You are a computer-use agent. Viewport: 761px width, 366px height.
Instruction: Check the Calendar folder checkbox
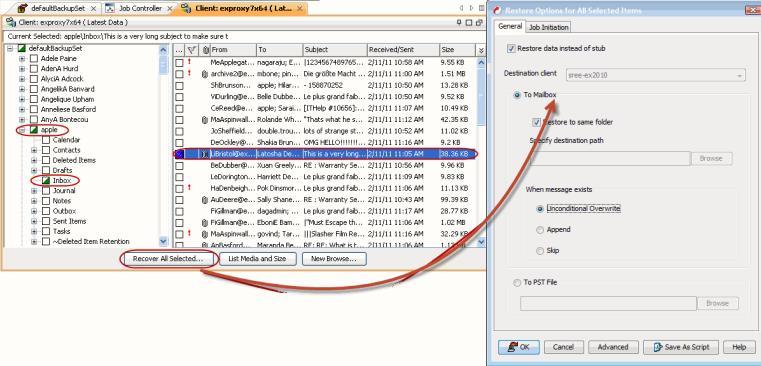click(46, 140)
